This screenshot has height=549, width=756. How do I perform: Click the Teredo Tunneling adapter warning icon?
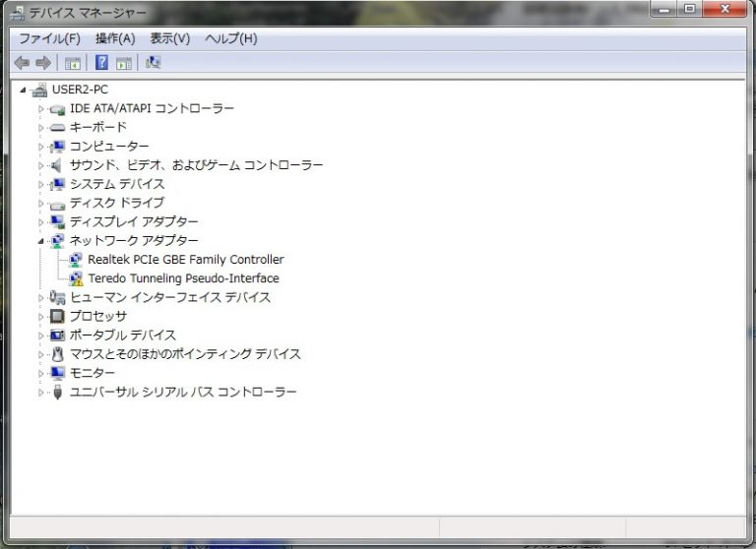(76, 278)
